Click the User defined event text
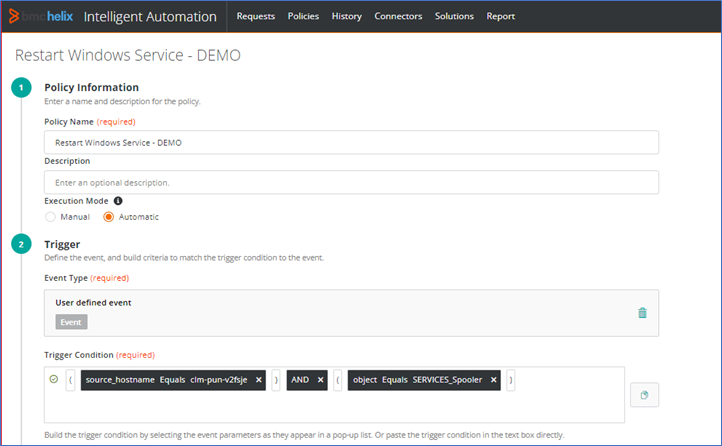This screenshot has width=722, height=446. tap(93, 302)
